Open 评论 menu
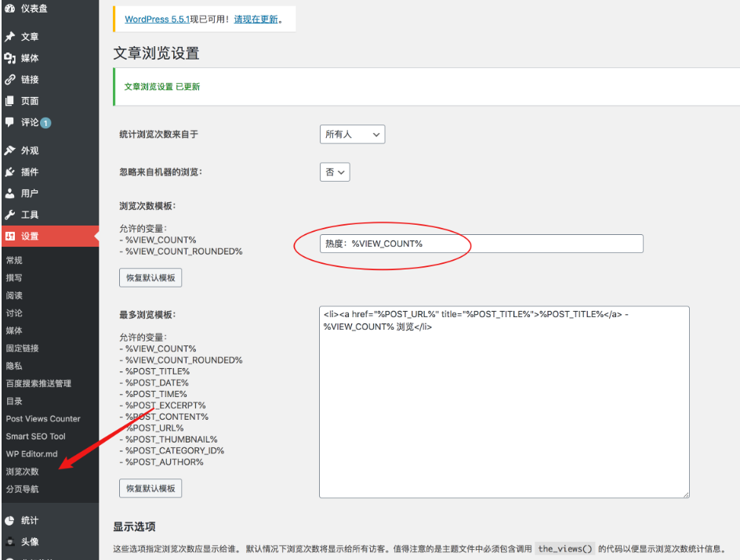Screen dimensions: 740x560 [x=30, y=122]
